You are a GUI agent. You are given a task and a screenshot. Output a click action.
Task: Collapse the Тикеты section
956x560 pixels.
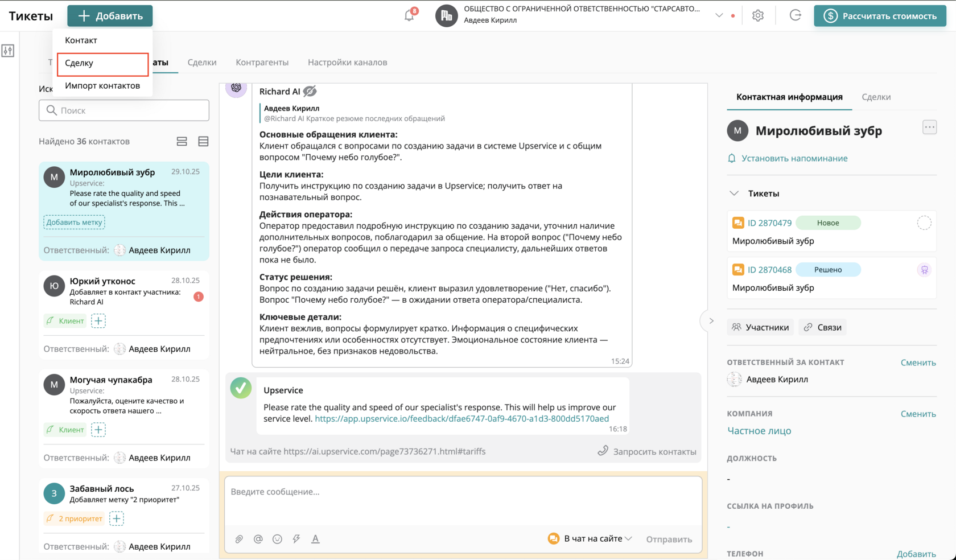(x=734, y=193)
